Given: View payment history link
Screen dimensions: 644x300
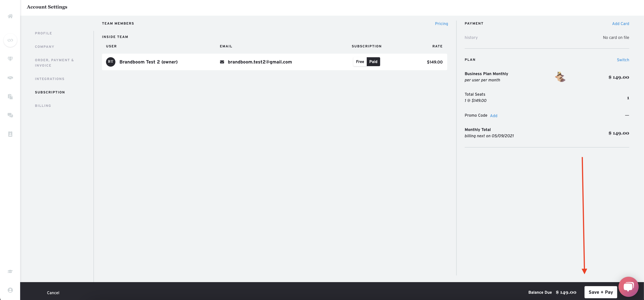Looking at the screenshot, I should pos(471,38).
